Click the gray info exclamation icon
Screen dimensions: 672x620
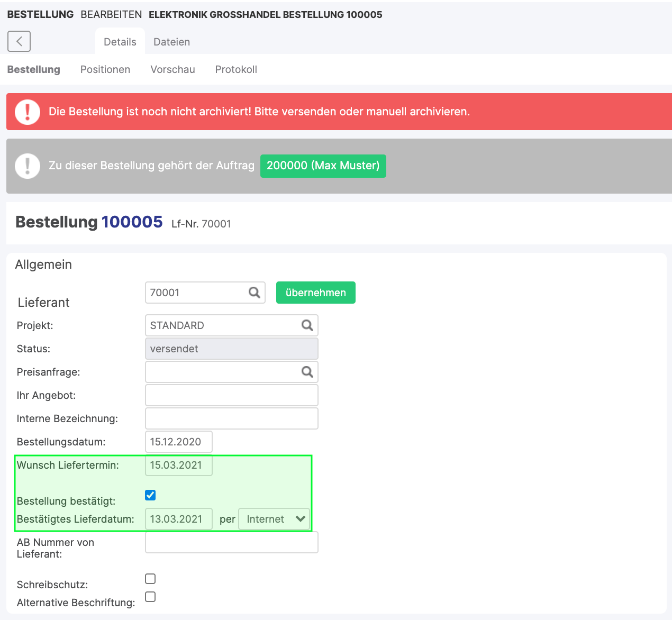point(28,166)
